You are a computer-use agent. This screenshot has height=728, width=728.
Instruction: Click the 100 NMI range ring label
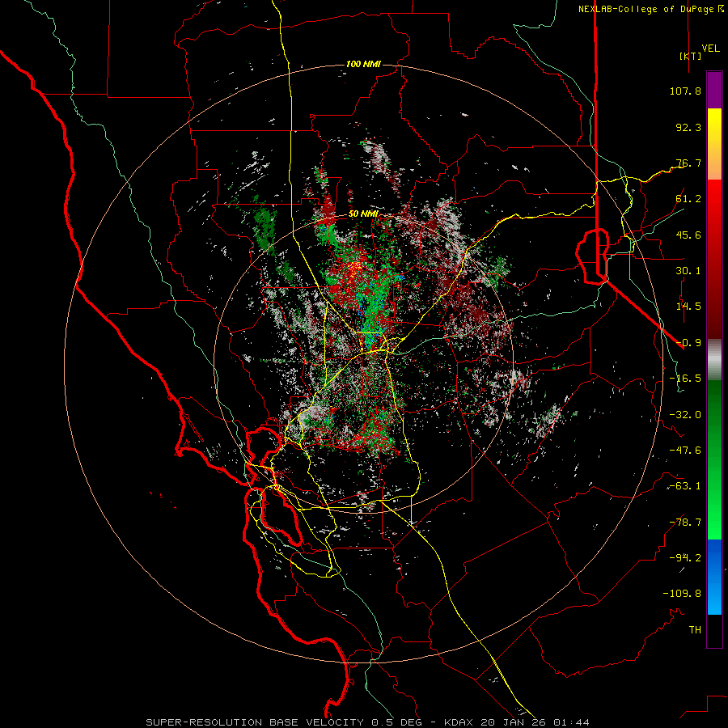363,64
